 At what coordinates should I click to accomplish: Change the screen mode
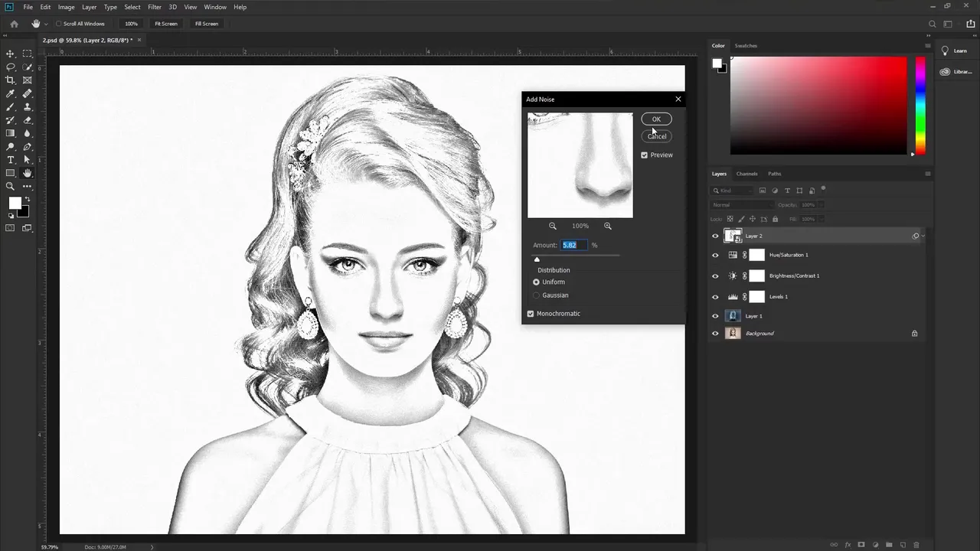(28, 227)
